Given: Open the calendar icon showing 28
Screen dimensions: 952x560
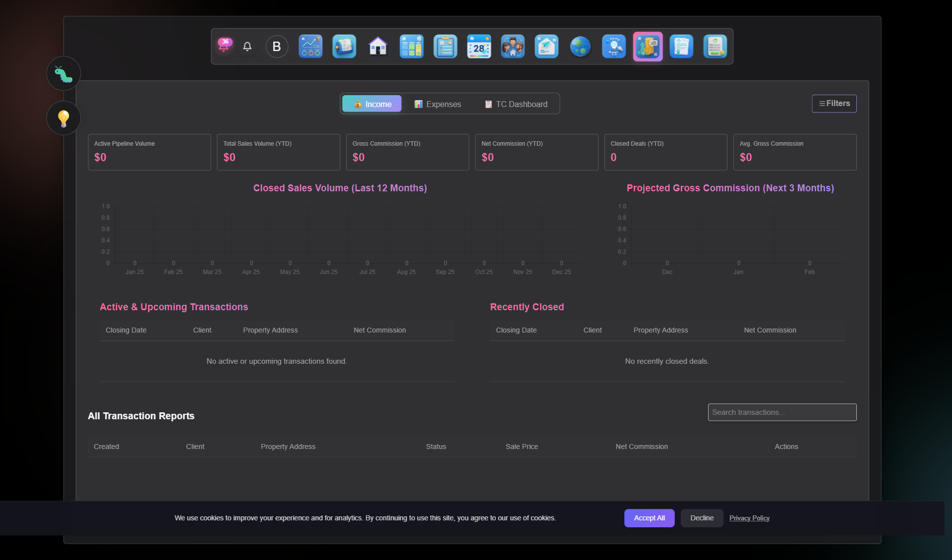Looking at the screenshot, I should tap(479, 47).
